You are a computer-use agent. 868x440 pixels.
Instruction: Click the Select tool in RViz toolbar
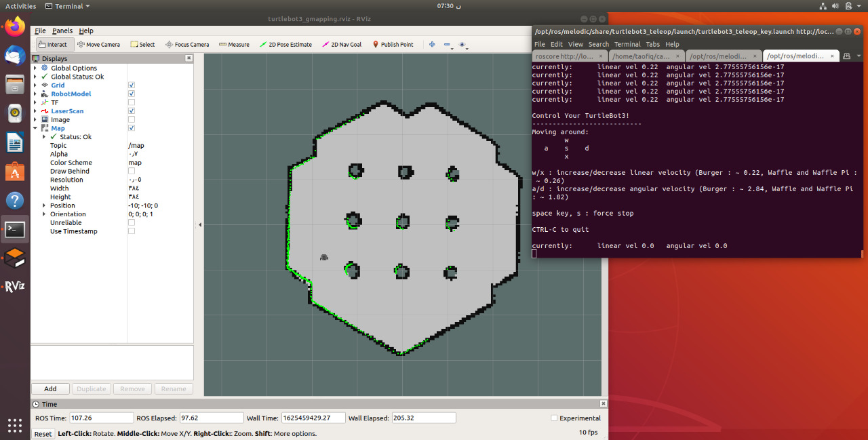click(x=142, y=44)
